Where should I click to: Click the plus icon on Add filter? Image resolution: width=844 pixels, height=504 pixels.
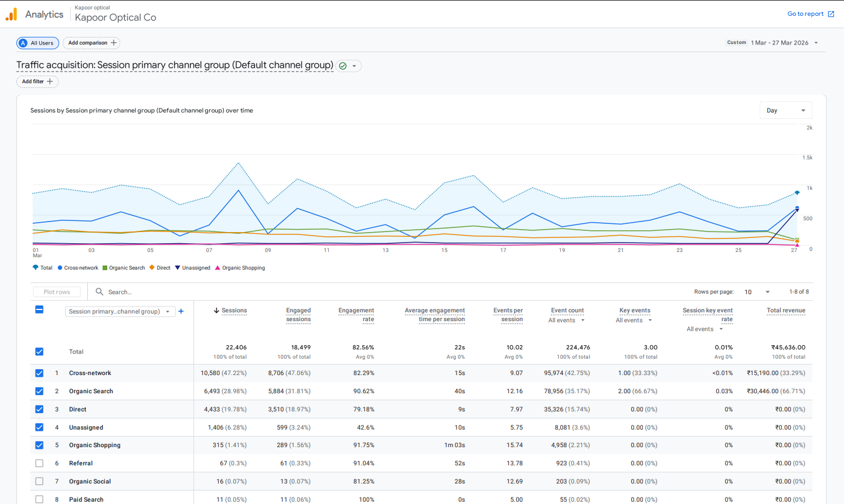pos(50,81)
